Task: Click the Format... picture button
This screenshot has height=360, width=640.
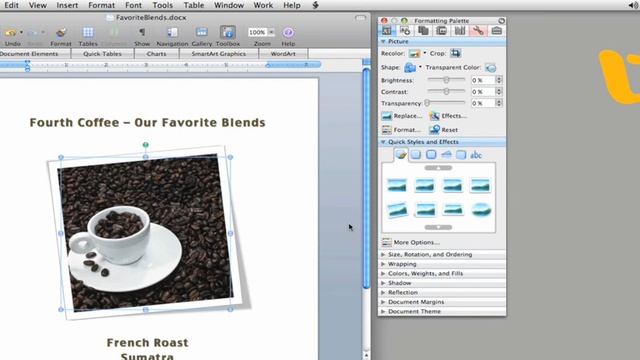Action: point(400,130)
